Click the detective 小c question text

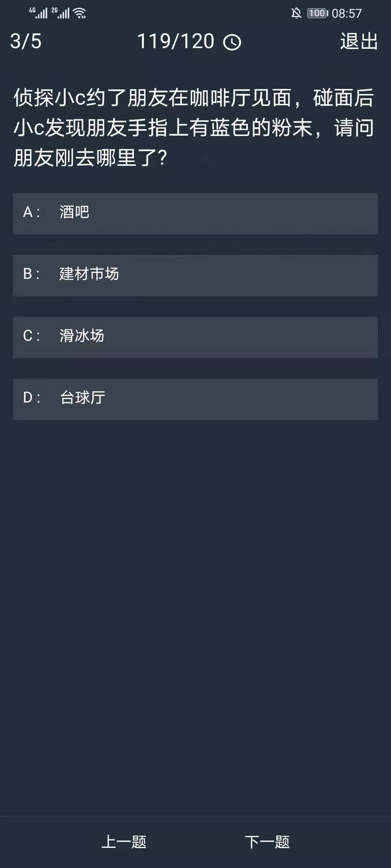tap(194, 127)
